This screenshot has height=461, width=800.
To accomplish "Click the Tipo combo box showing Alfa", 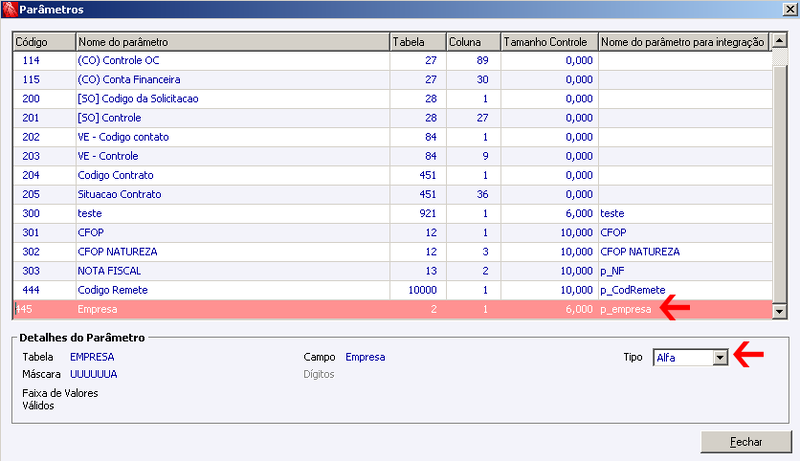I will [x=690, y=357].
